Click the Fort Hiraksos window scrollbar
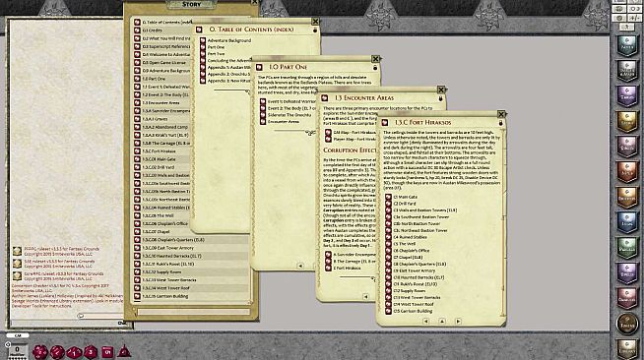The height and width of the screenshot is (360, 644). click(503, 223)
